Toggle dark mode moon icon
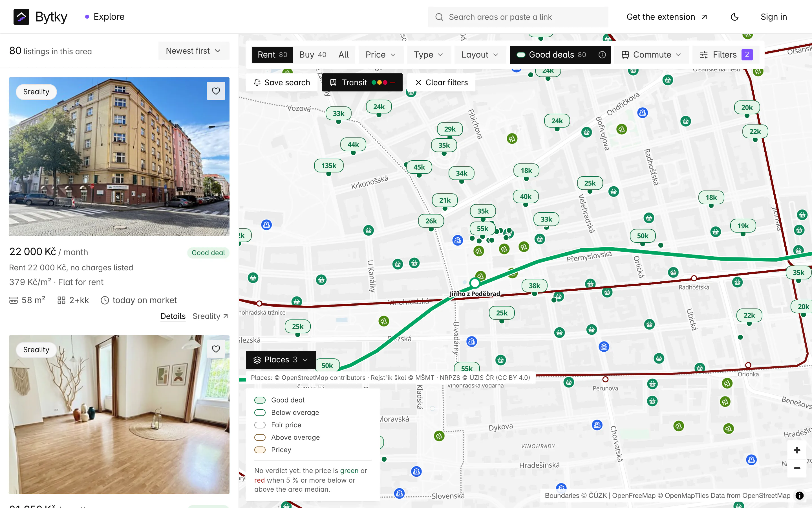Screen dimensions: 812x508 [x=734, y=17]
